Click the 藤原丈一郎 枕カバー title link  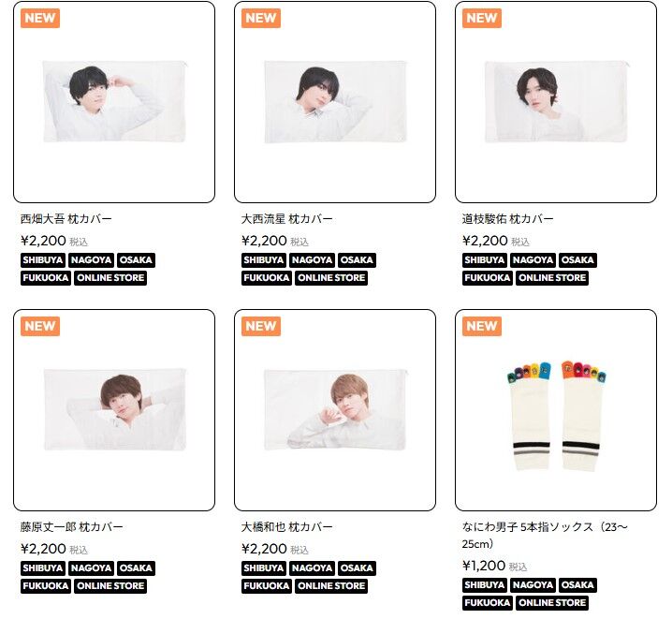point(71,526)
